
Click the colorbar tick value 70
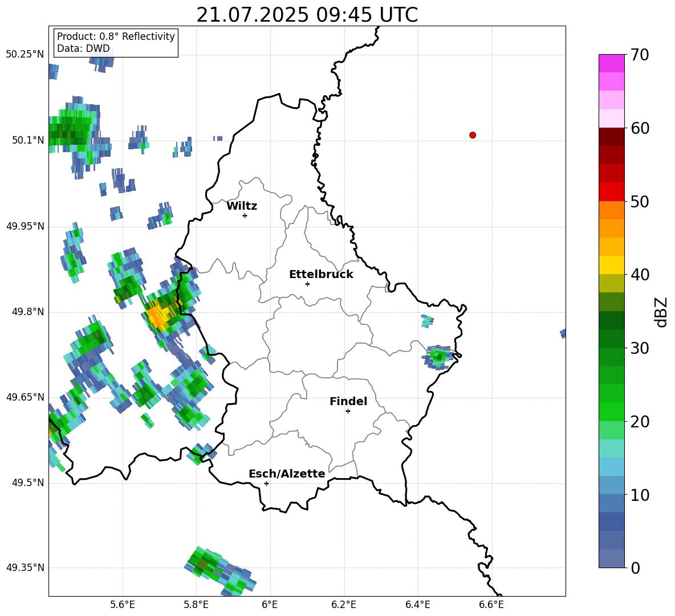(639, 55)
